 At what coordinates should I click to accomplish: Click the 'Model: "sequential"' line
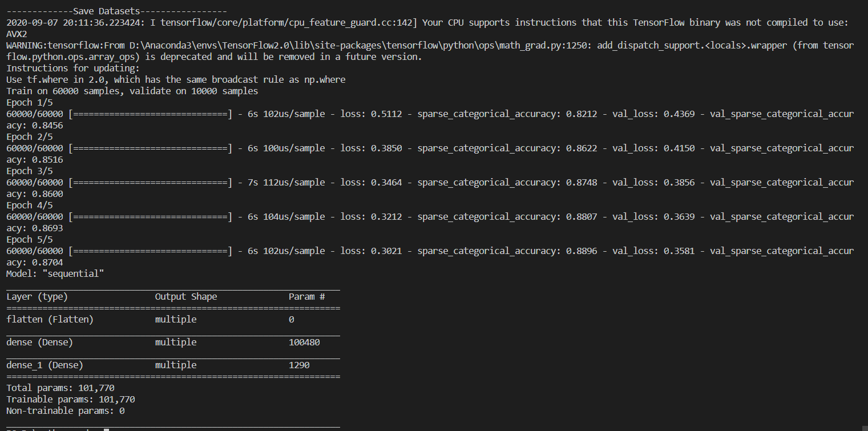click(x=55, y=274)
